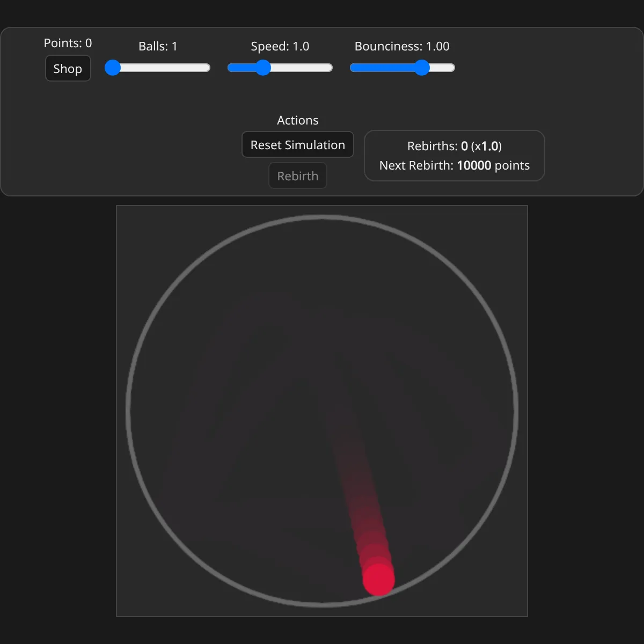Click the Bounciness slider's white unfilled end

tap(444, 68)
